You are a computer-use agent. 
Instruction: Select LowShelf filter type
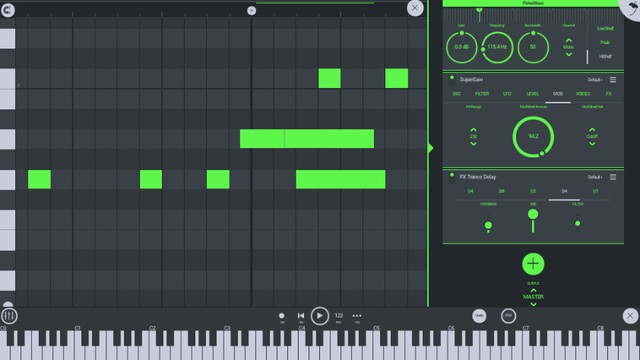point(605,29)
